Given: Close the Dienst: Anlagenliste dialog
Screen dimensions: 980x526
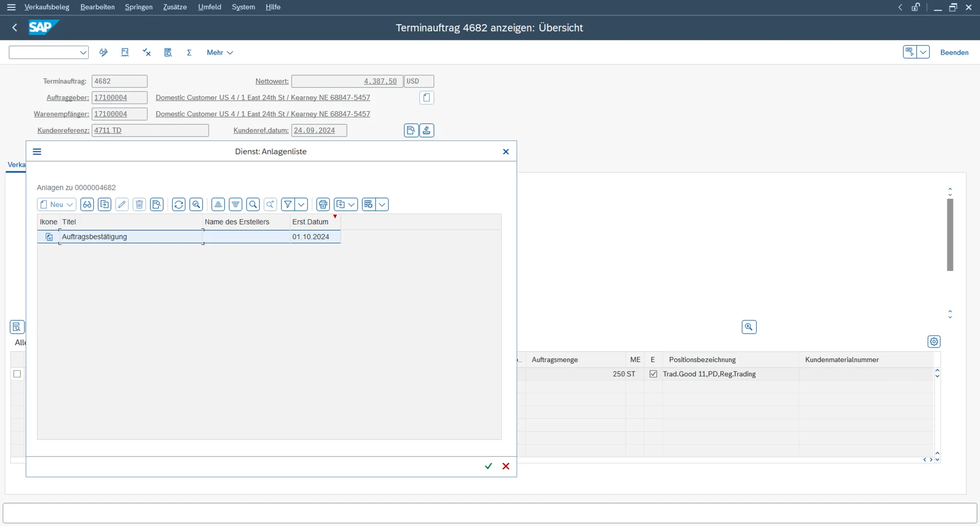Looking at the screenshot, I should click(506, 152).
